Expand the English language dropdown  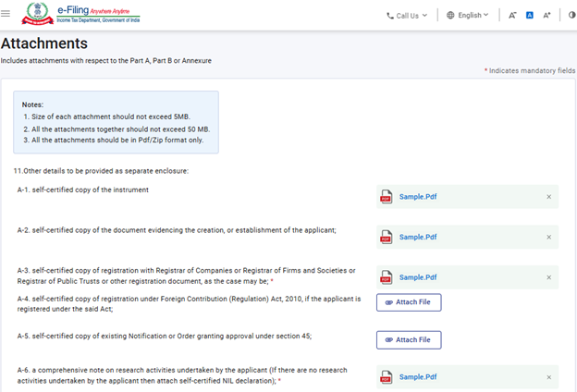coord(468,16)
